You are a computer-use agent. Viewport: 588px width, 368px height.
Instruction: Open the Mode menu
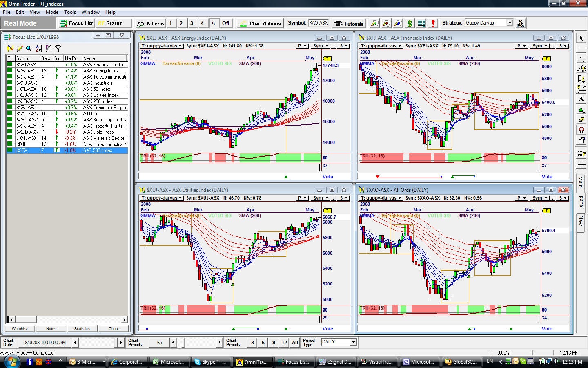(52, 12)
